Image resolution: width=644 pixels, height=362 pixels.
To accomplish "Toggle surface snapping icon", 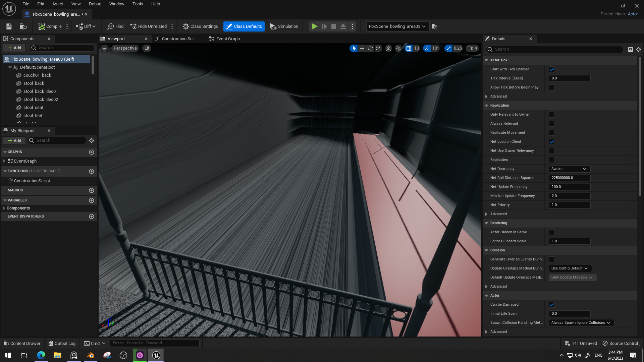I will (x=398, y=48).
